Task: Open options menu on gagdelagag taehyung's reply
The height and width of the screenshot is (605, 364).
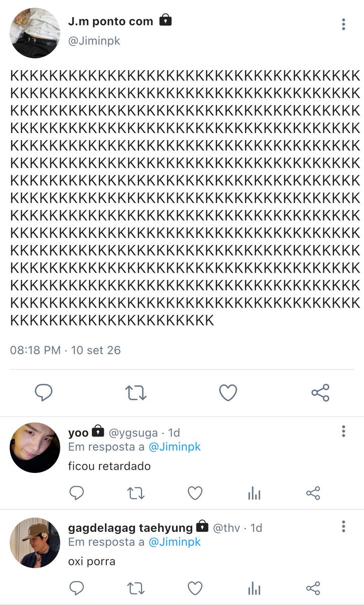Action: [x=343, y=526]
